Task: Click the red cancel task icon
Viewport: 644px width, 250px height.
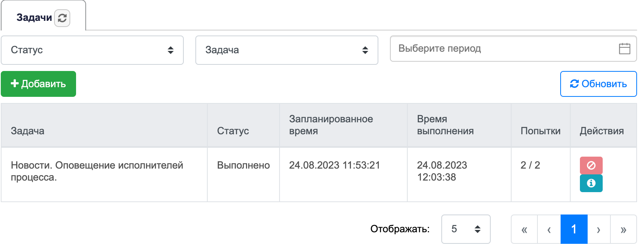Action: click(591, 166)
